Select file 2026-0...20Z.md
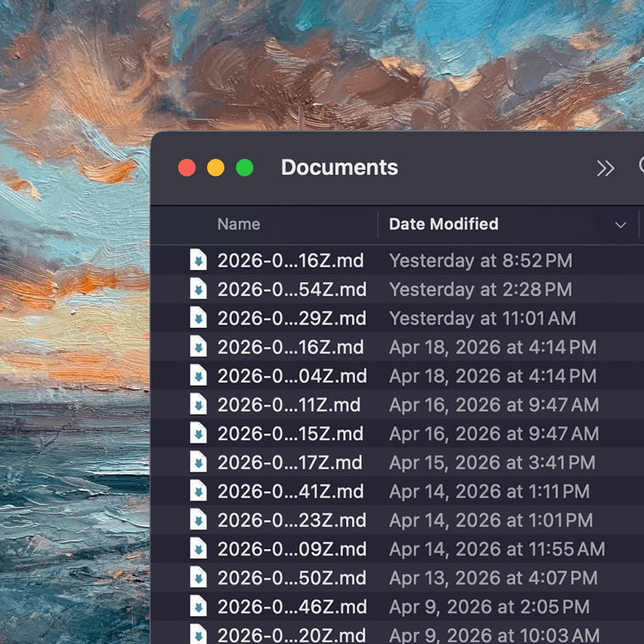This screenshot has width=644, height=644. [x=292, y=635]
